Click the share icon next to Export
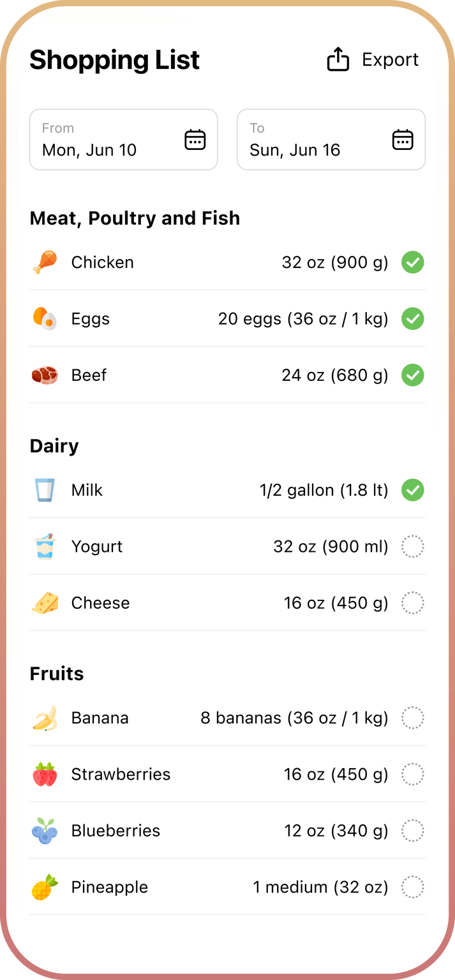 338,59
